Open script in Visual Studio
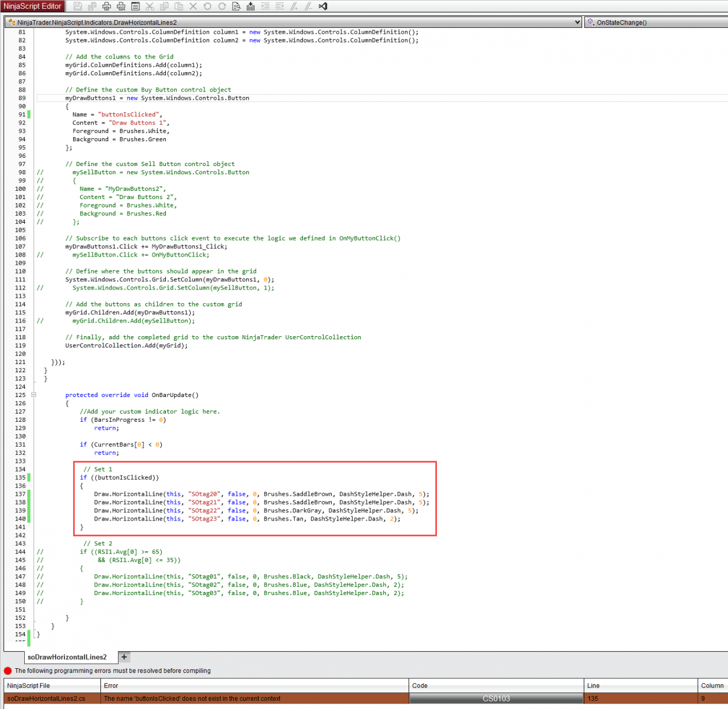 click(323, 6)
